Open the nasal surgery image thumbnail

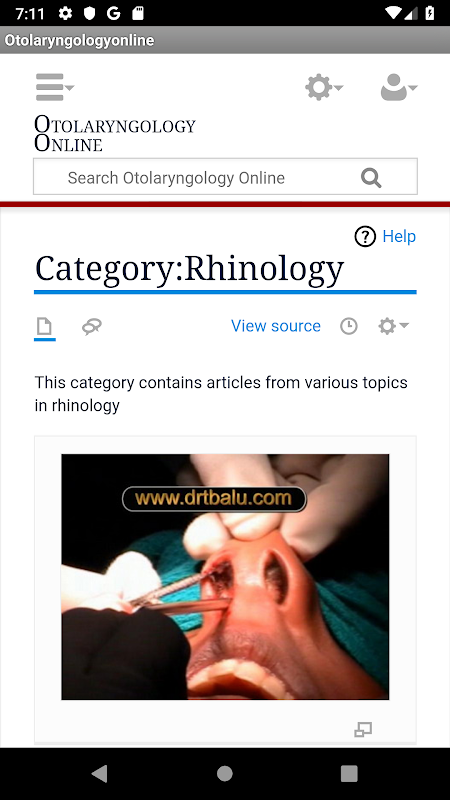point(225,577)
